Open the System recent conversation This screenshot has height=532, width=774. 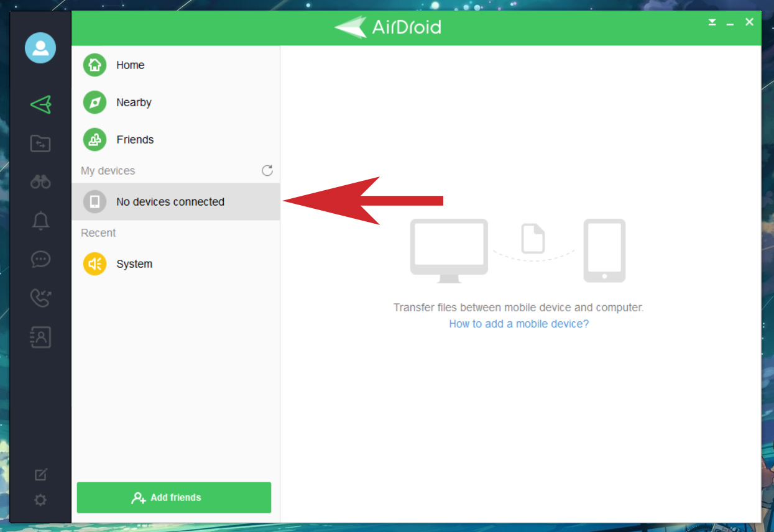[134, 264]
